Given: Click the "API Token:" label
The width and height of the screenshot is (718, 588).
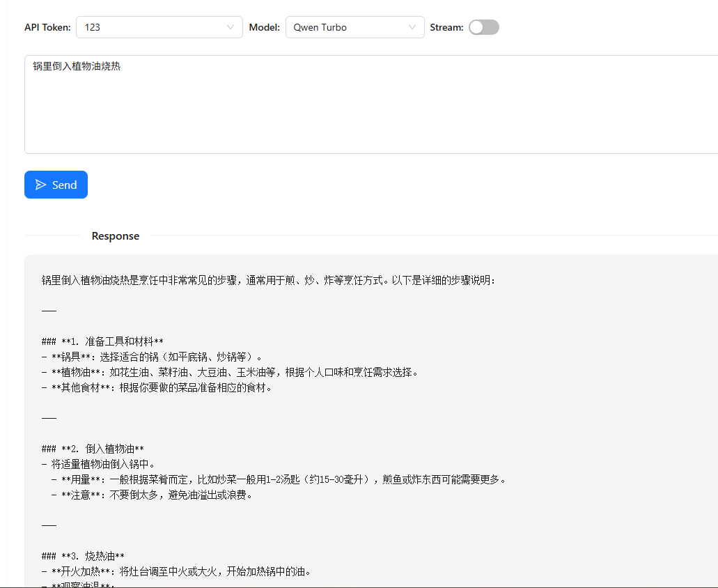Looking at the screenshot, I should pyautogui.click(x=47, y=27).
